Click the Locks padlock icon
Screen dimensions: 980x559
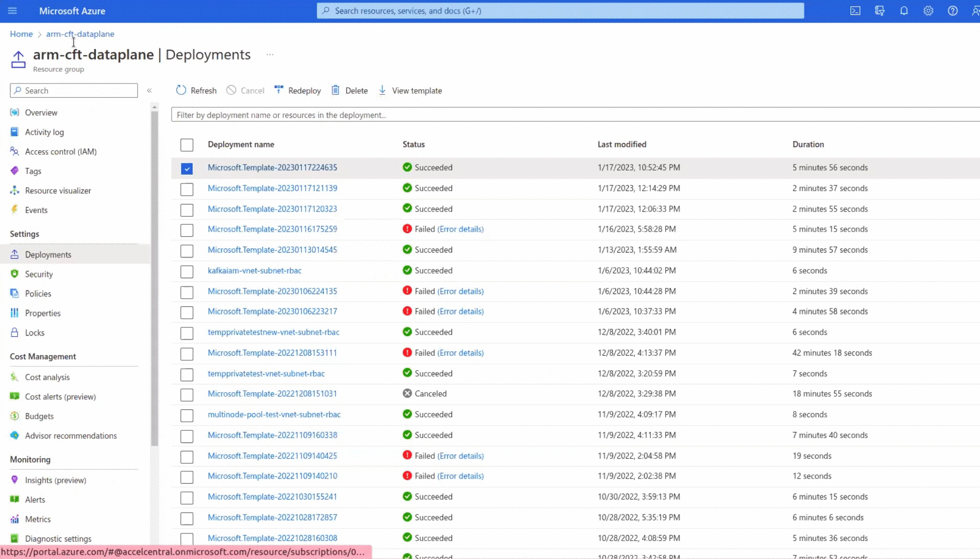click(x=14, y=332)
